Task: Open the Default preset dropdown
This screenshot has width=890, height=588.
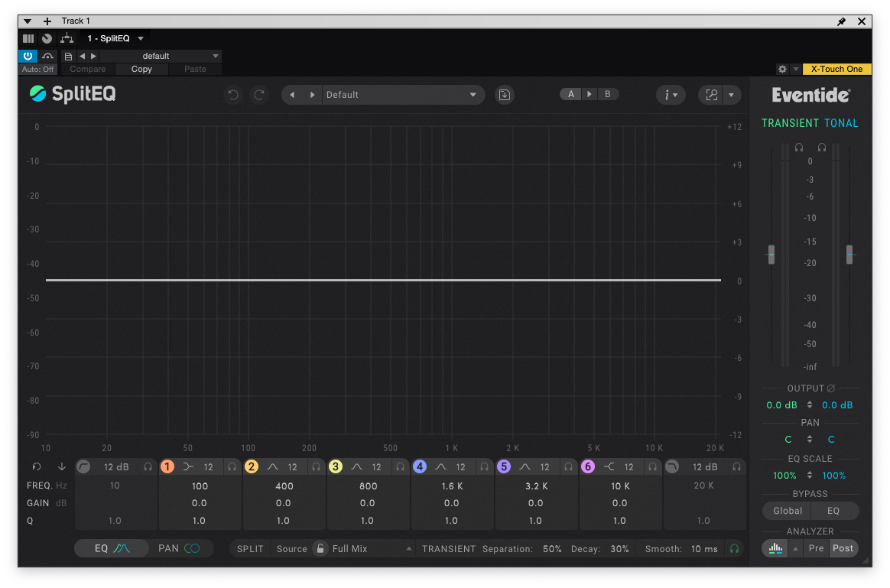Action: 404,95
